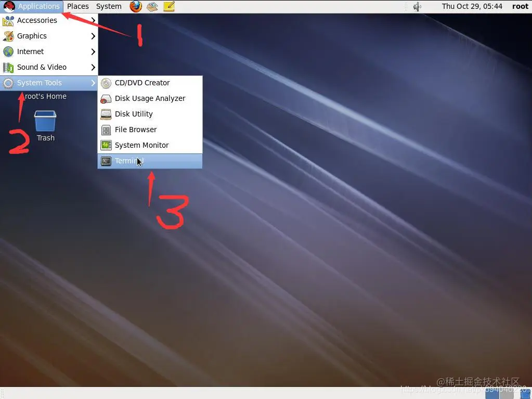
Task: Click the Graphics paint palette icon
Action: tap(8, 36)
